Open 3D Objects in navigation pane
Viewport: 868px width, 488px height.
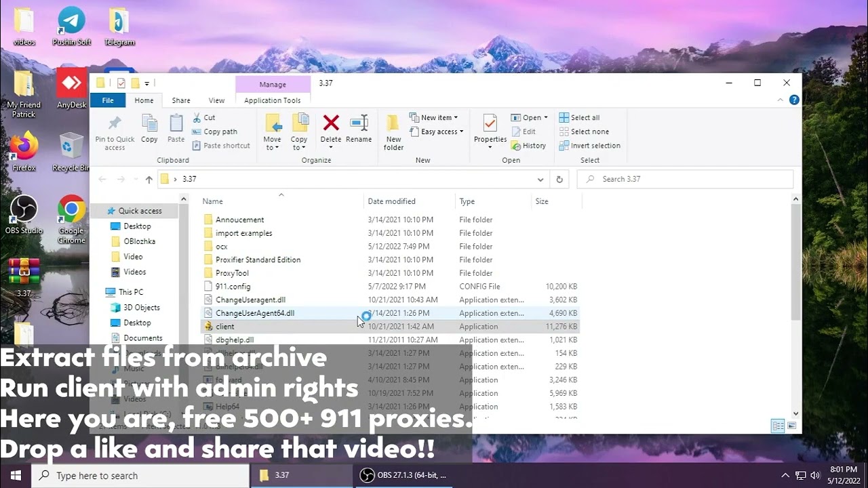[141, 308]
